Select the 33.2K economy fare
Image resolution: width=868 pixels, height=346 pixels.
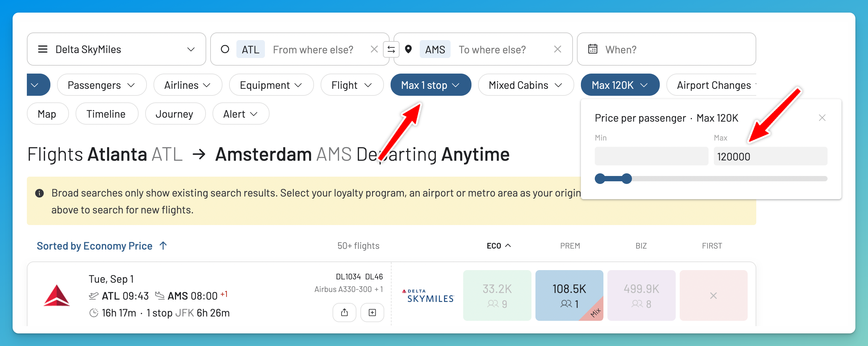pyautogui.click(x=497, y=295)
